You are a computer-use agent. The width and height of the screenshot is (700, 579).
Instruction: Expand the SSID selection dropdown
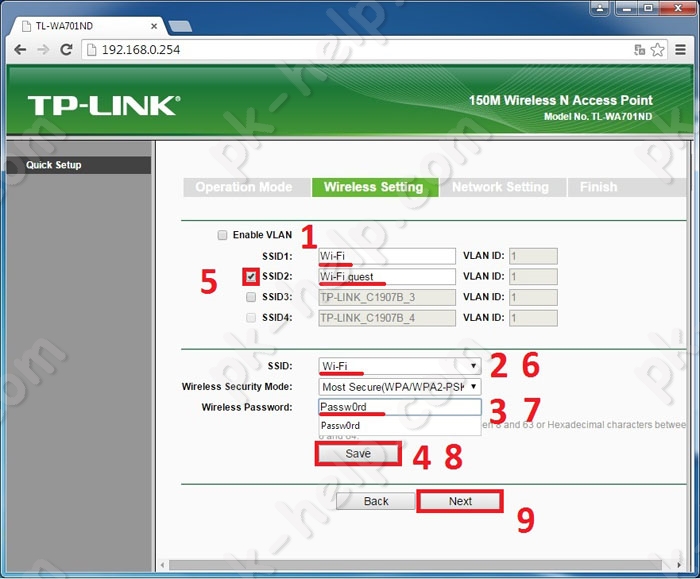[x=400, y=366]
